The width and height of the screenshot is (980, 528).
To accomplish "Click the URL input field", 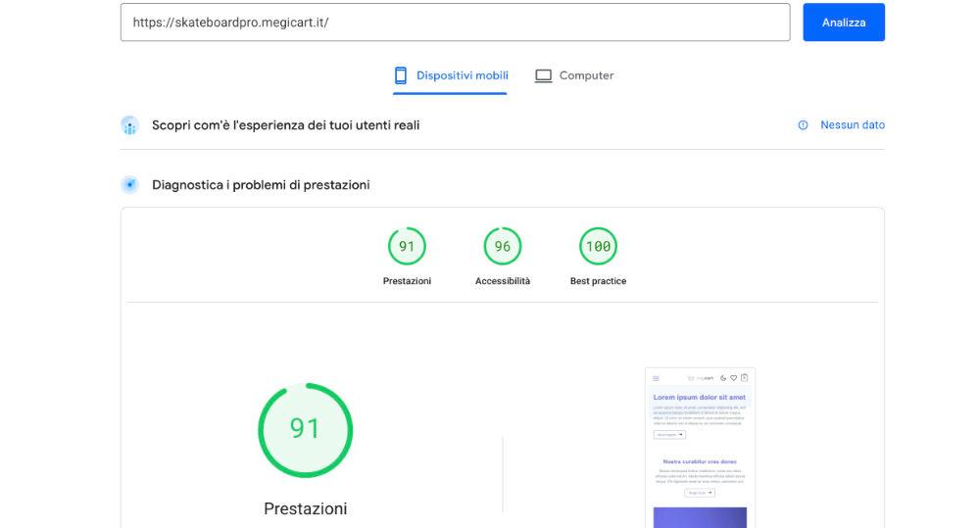I will (455, 23).
